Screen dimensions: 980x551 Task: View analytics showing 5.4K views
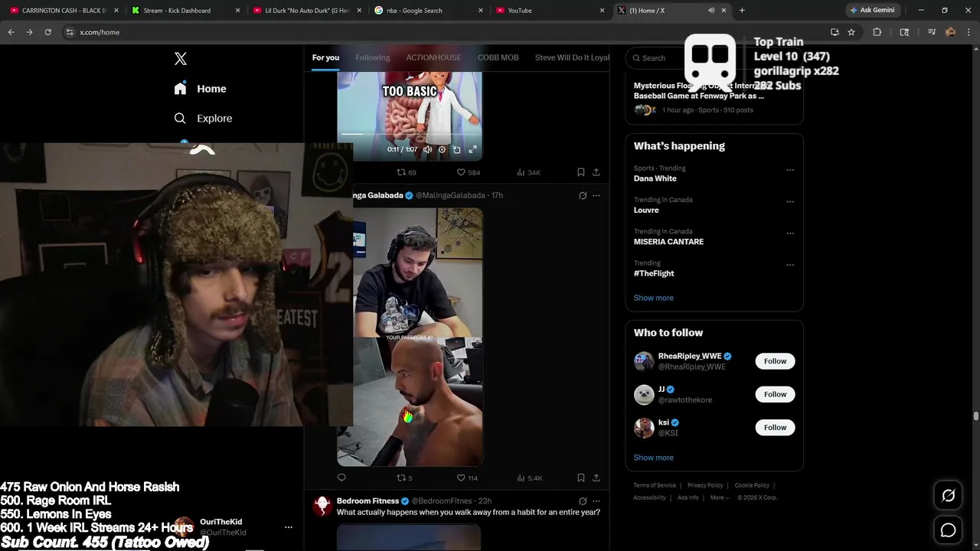(529, 478)
